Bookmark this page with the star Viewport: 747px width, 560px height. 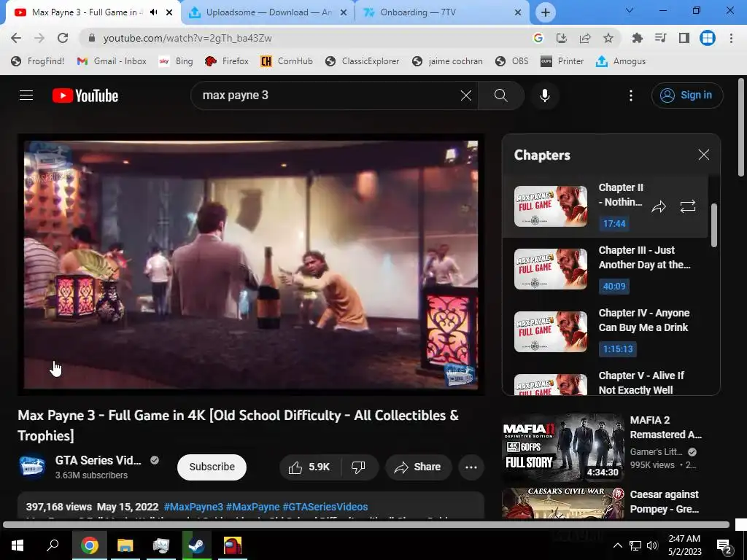pos(608,38)
